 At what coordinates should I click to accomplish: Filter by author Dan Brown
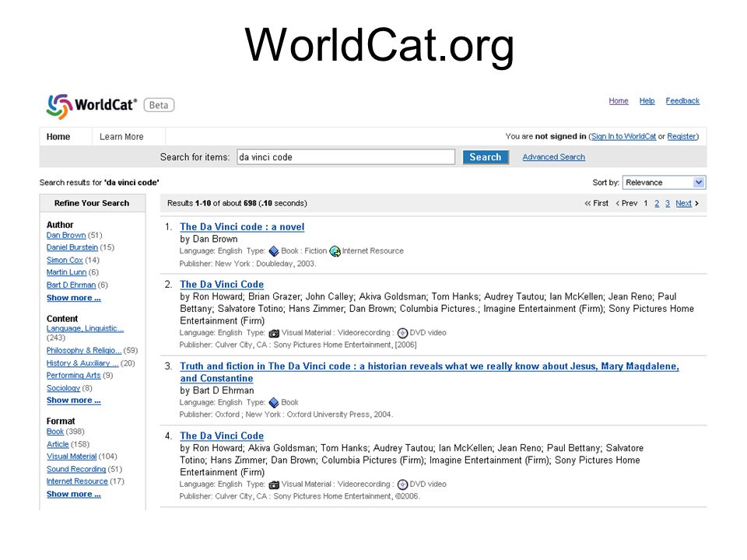point(66,235)
